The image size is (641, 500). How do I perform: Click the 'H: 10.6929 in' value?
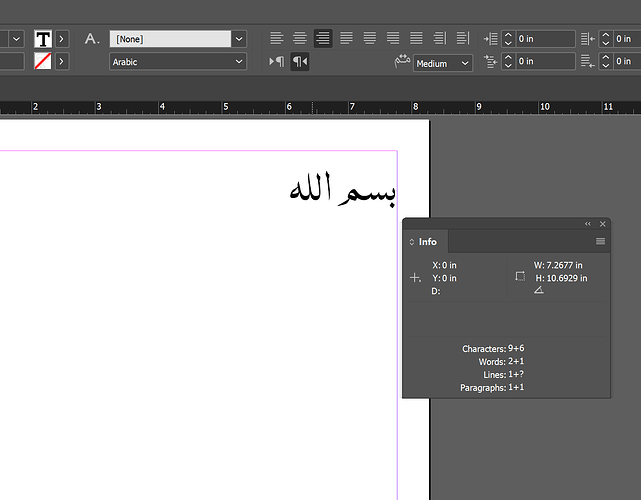(x=561, y=278)
